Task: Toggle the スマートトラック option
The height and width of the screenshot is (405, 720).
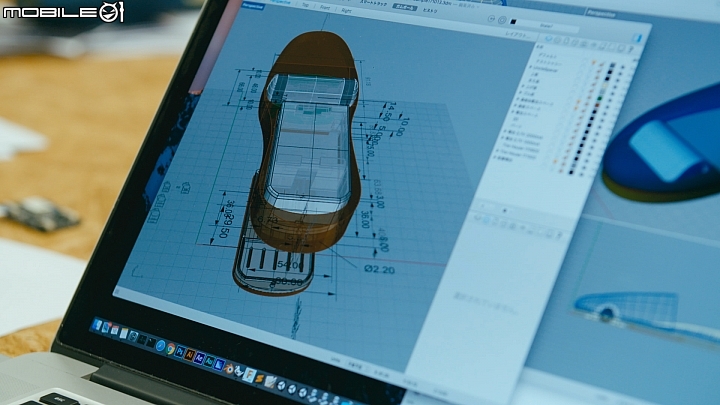Action: (373, 3)
